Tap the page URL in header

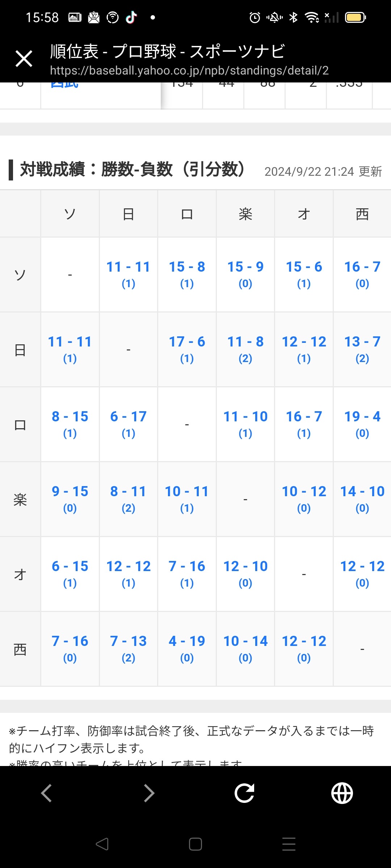click(x=189, y=71)
